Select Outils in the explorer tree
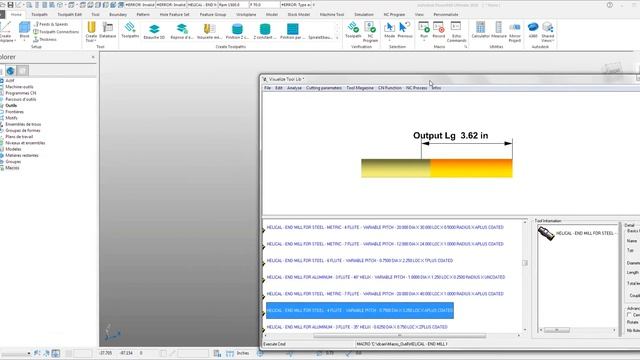Image resolution: width=640 pixels, height=360 pixels. [11, 105]
